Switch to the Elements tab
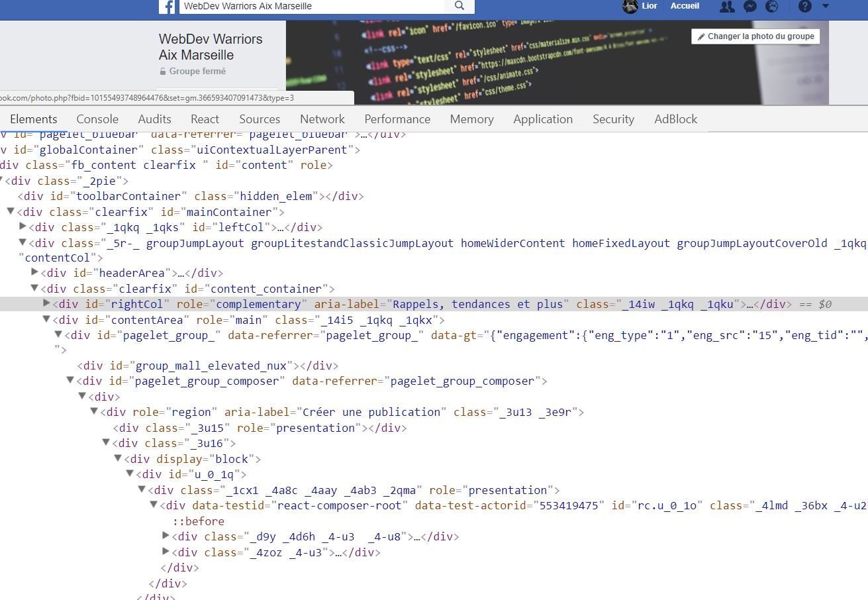Screen dimensions: 868x600 [x=34, y=119]
